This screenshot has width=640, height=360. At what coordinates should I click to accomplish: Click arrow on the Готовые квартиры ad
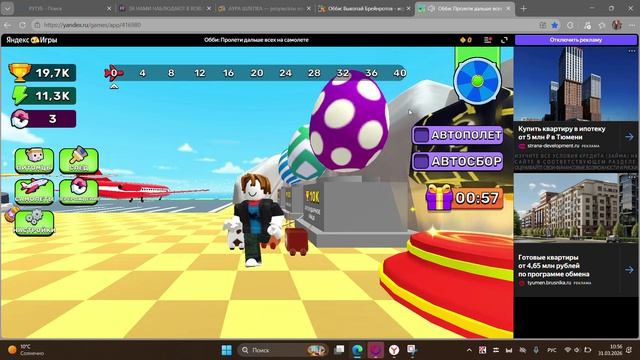tap(629, 270)
